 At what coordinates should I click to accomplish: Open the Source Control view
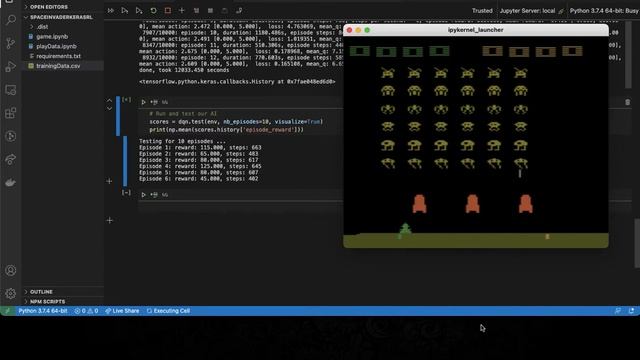click(11, 43)
